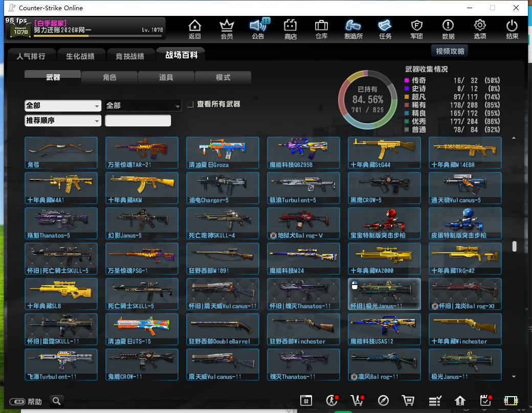Viewport: 532px width, 413px height.
Task: Go back using the 返回 home icon
Action: (x=195, y=29)
